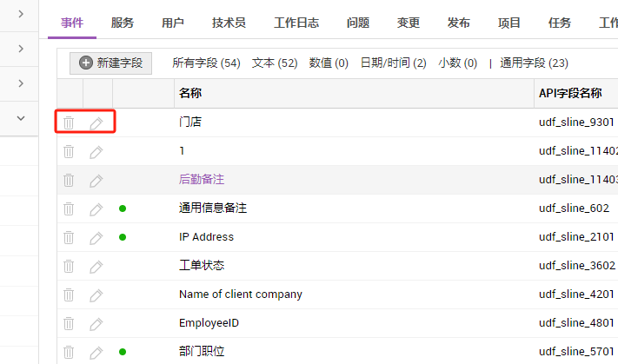The image size is (618, 364).
Task: Open the 工作日志 tab
Action: (297, 23)
